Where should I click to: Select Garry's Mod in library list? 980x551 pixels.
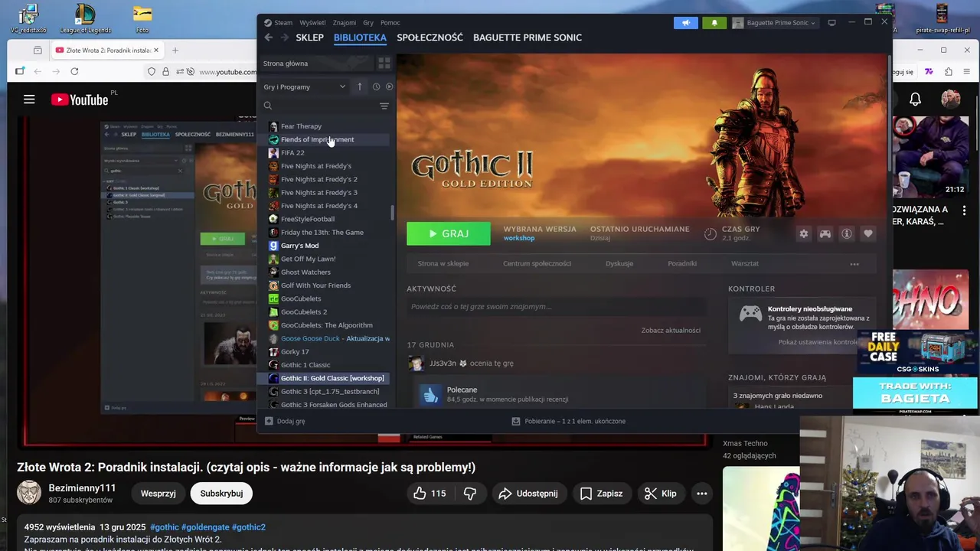[x=328, y=246]
